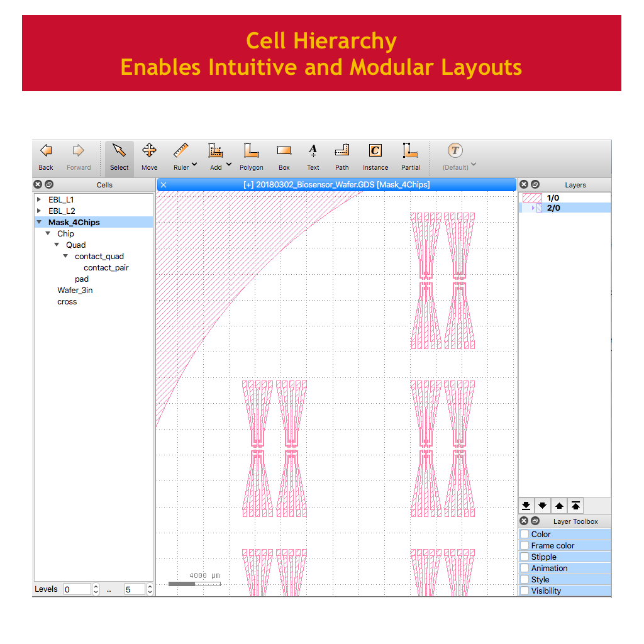The image size is (644, 644).
Task: Select the Polygon drawing tool
Action: click(x=252, y=151)
